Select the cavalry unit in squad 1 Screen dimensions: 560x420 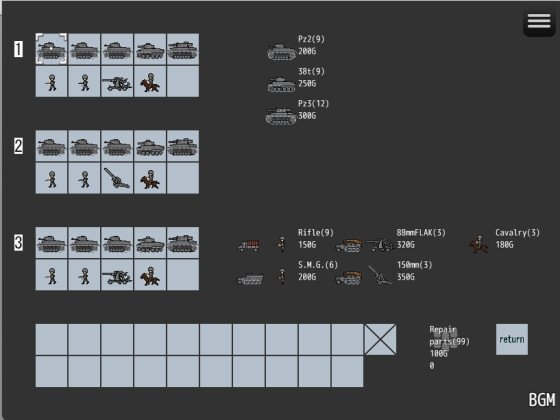click(x=150, y=81)
